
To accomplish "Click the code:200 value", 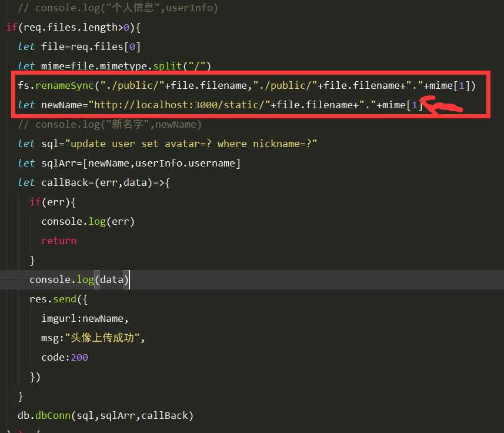I will coord(65,357).
